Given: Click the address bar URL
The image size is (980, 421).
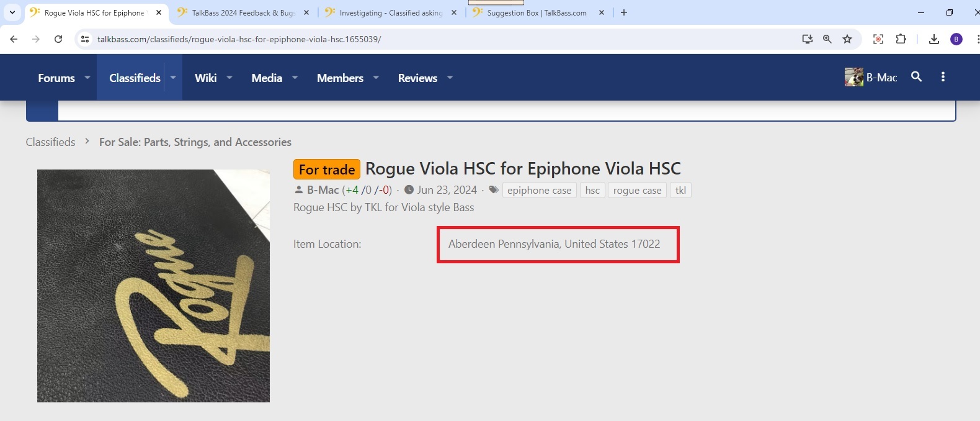Looking at the screenshot, I should point(239,39).
